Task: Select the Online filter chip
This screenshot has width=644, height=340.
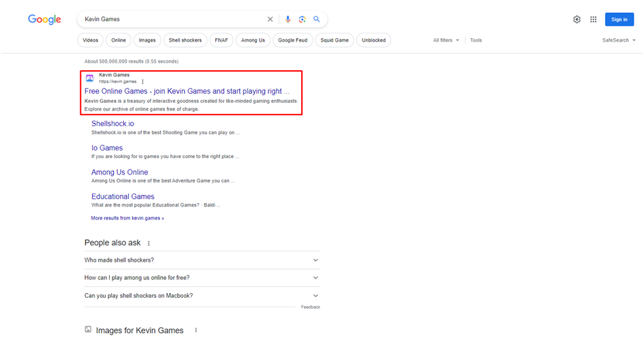Action: 119,40
